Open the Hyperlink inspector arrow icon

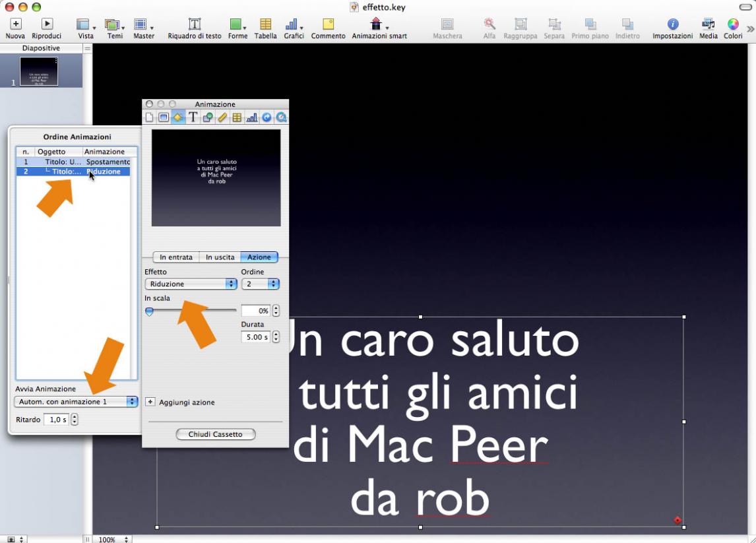266,117
